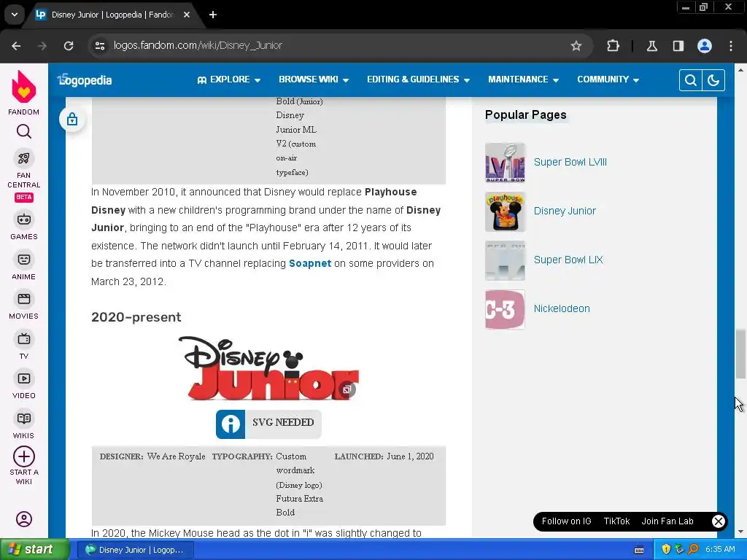Select Disney Junior taskbar window button

click(x=135, y=550)
